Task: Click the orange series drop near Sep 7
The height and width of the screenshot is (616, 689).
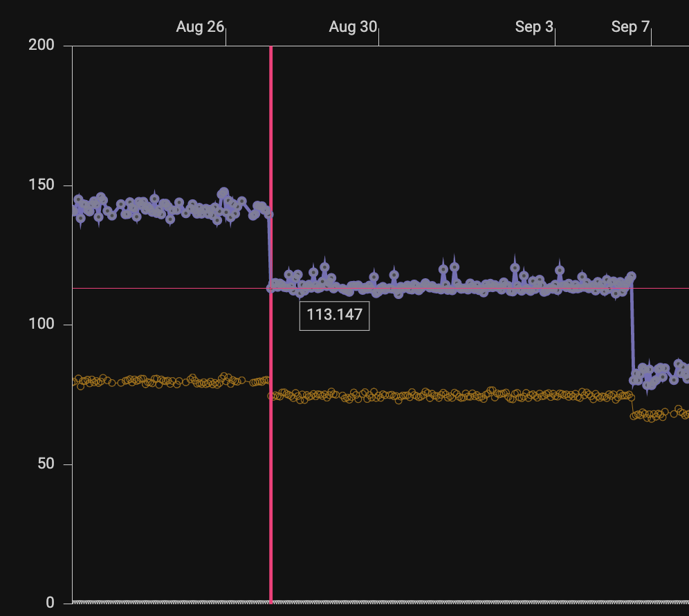Action: pyautogui.click(x=632, y=406)
